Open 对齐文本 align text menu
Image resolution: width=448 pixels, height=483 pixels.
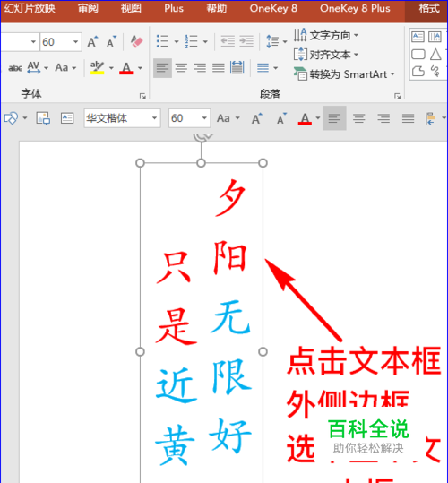[326, 55]
